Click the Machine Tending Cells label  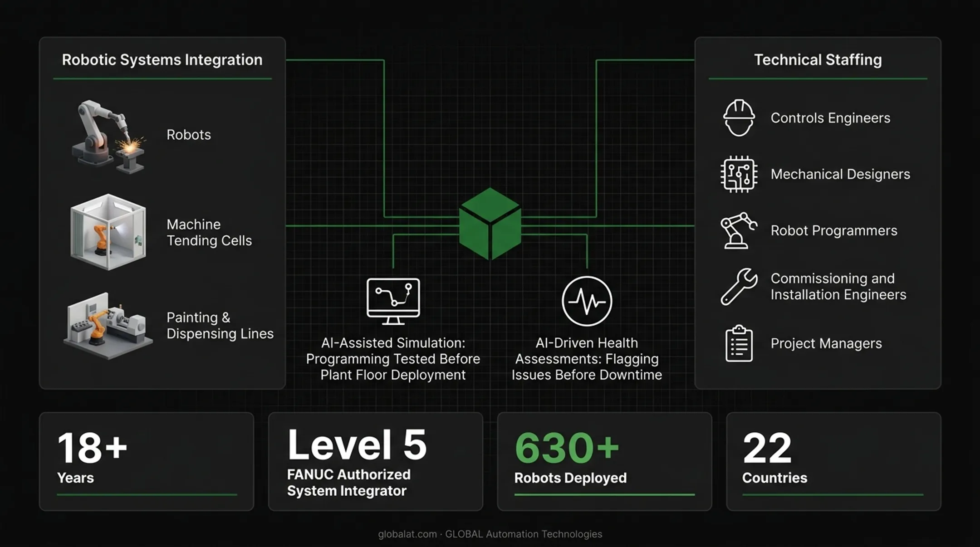209,232
